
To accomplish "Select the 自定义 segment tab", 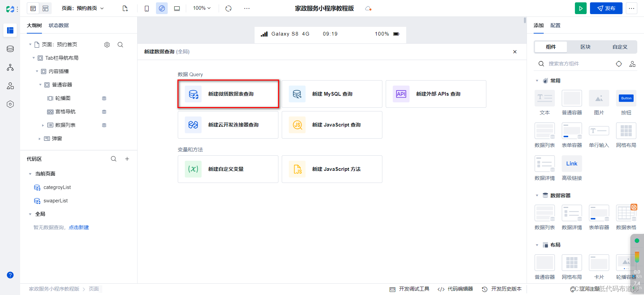I will (x=620, y=47).
